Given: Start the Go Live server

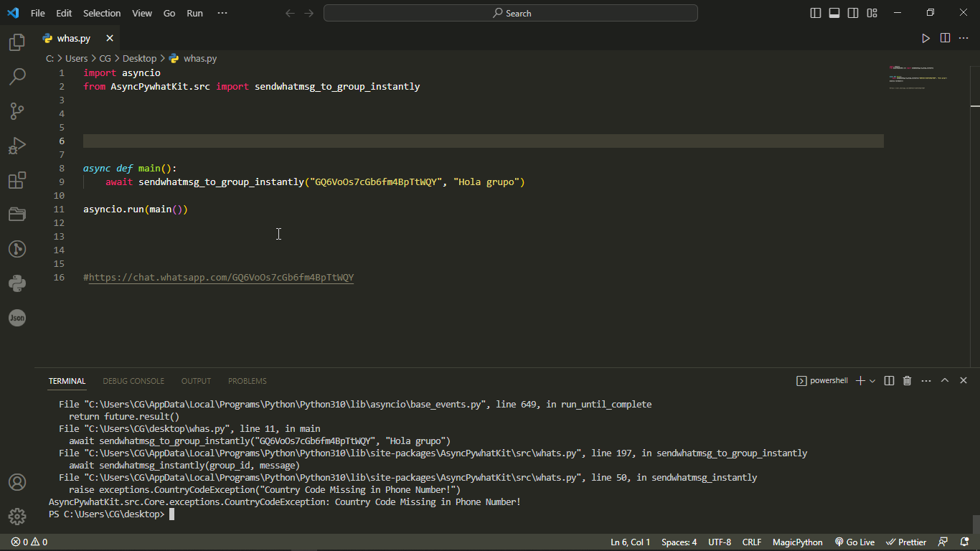Looking at the screenshot, I should click(854, 542).
